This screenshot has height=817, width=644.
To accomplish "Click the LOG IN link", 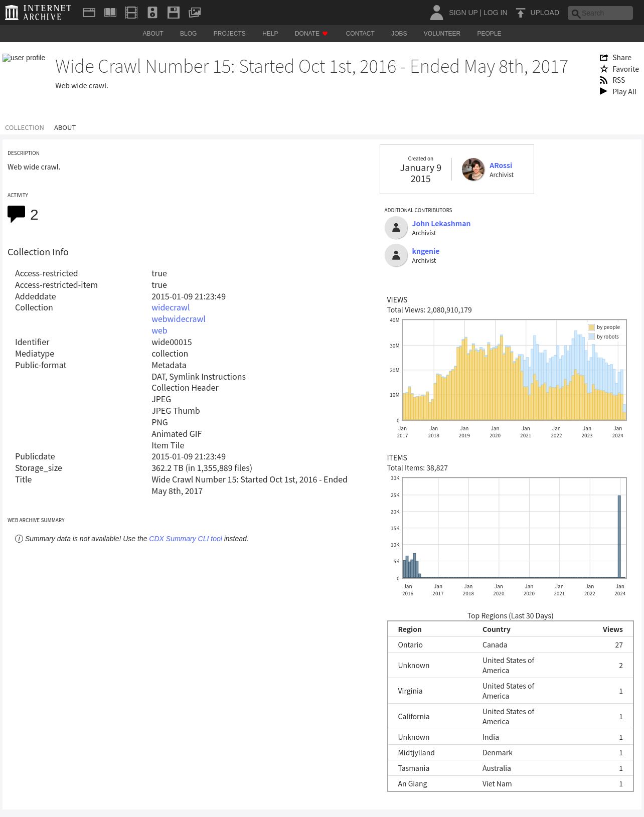I will pos(496,13).
